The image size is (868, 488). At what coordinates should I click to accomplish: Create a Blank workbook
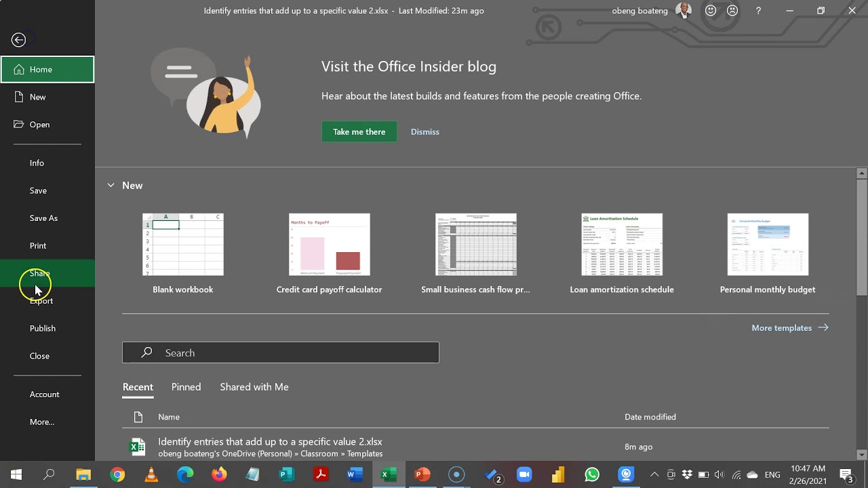pyautogui.click(x=183, y=254)
